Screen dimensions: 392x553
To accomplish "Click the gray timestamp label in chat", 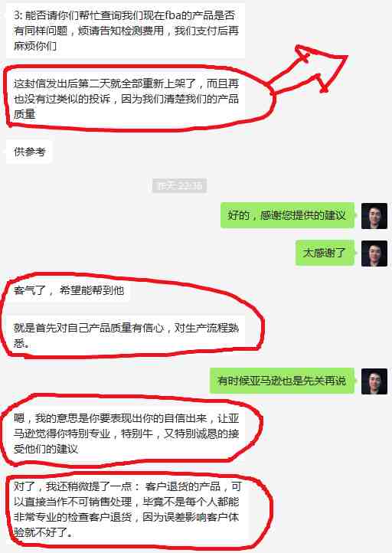I will coord(179,185).
